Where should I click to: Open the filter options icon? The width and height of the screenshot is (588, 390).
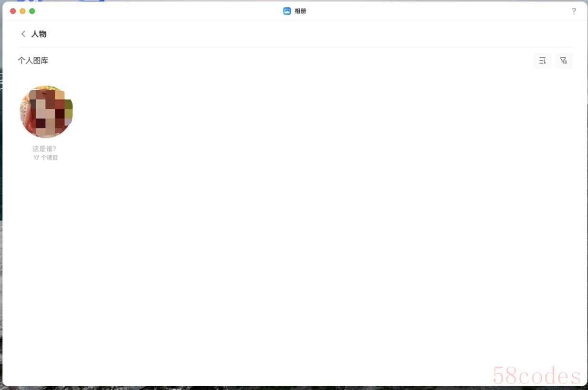click(x=563, y=61)
